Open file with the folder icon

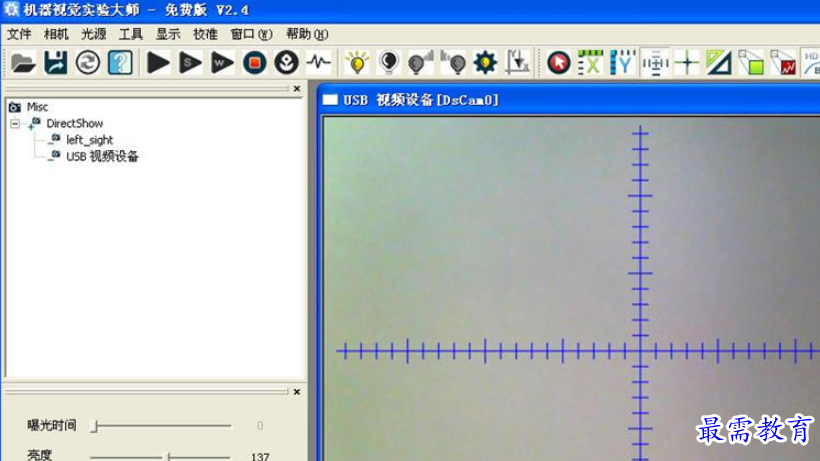(23, 63)
